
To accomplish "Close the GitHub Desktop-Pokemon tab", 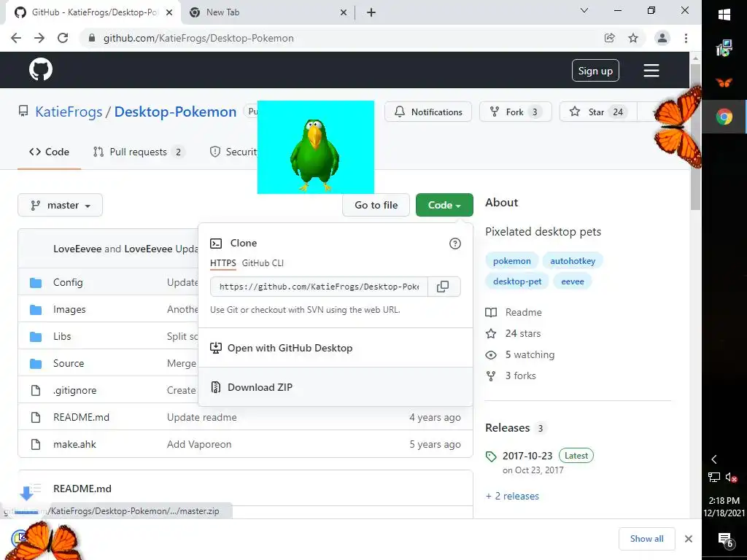I will tap(169, 13).
